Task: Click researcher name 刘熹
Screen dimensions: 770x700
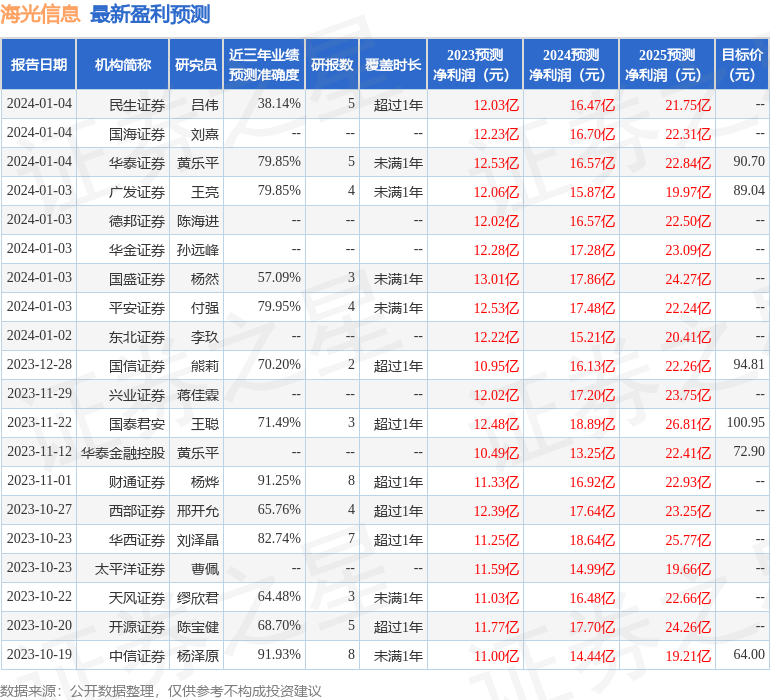Action: pyautogui.click(x=205, y=134)
